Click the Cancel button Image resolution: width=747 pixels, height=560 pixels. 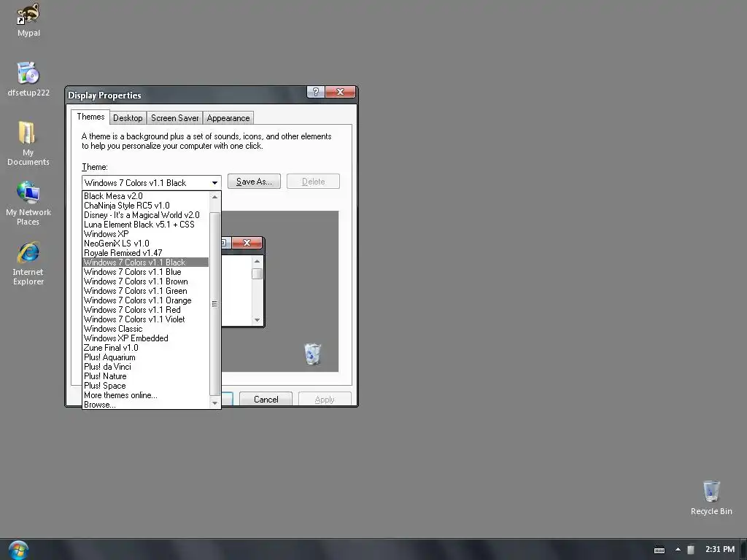(266, 399)
